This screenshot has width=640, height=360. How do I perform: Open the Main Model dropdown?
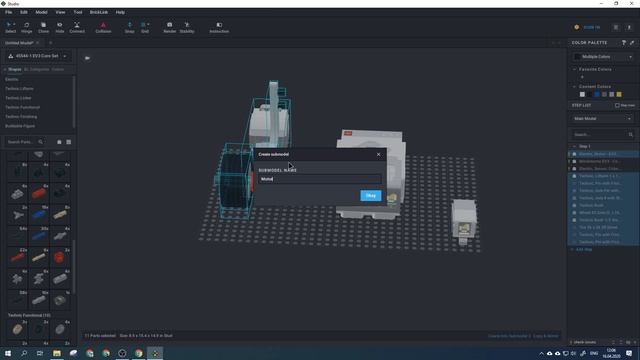pos(603,119)
